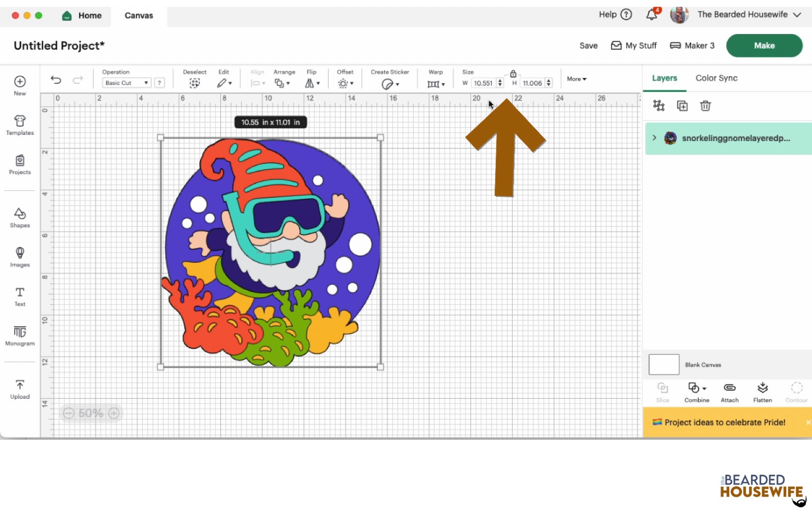812x516 pixels.
Task: Zoom out with the minus button
Action: 69,414
